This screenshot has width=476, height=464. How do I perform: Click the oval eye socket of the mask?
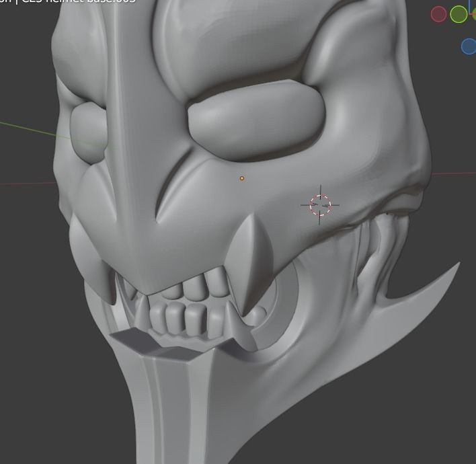[257, 120]
